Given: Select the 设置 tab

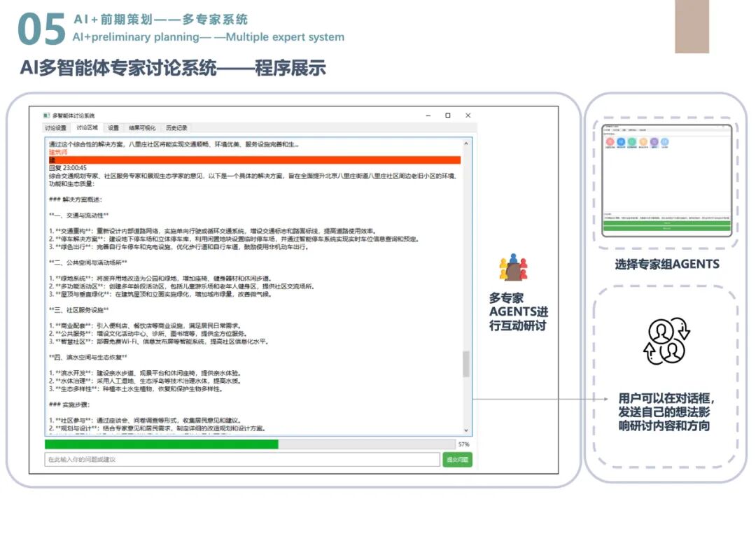Looking at the screenshot, I should click(112, 127).
